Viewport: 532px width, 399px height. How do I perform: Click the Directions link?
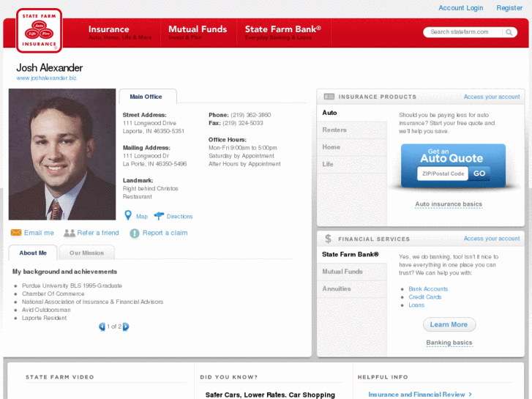pyautogui.click(x=179, y=216)
